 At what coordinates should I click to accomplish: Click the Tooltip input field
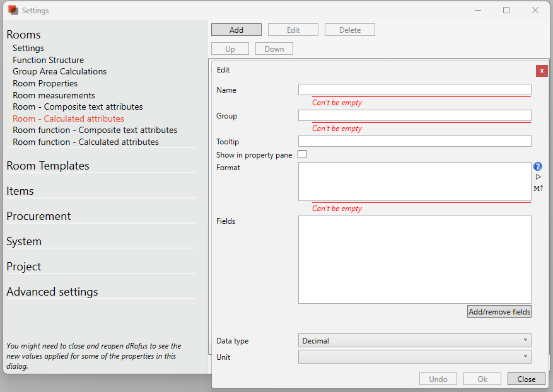click(414, 141)
